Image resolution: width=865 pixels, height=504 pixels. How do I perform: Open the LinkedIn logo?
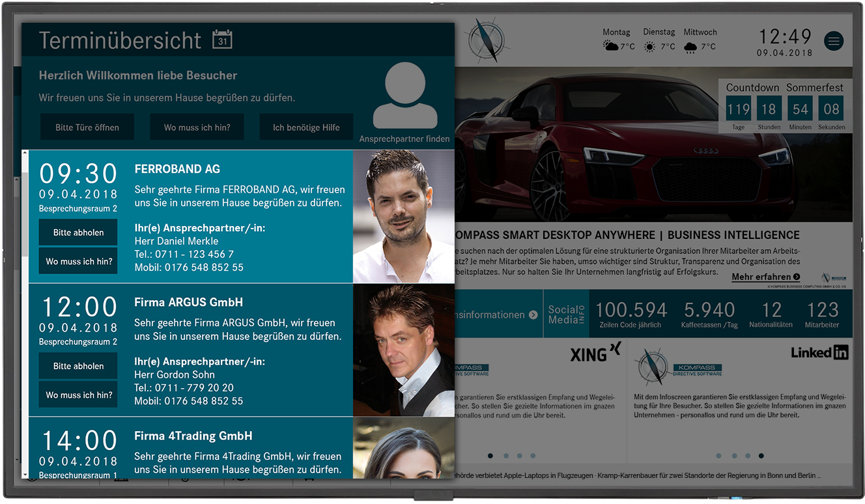click(x=819, y=352)
